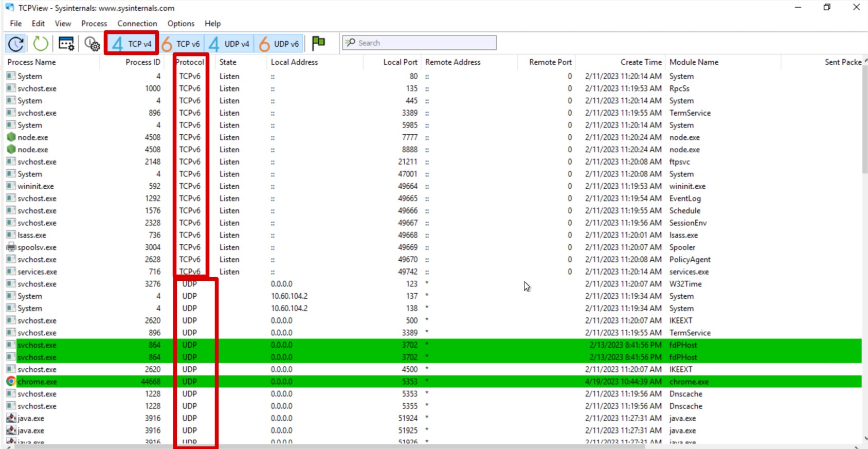The image size is (868, 449).
Task: Open the Process menu
Action: point(94,24)
